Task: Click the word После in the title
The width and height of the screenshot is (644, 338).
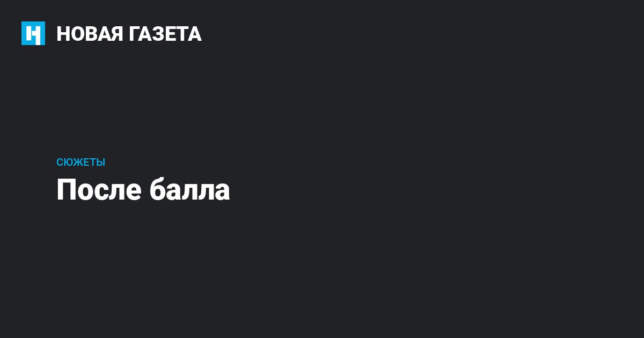Action: click(x=99, y=190)
